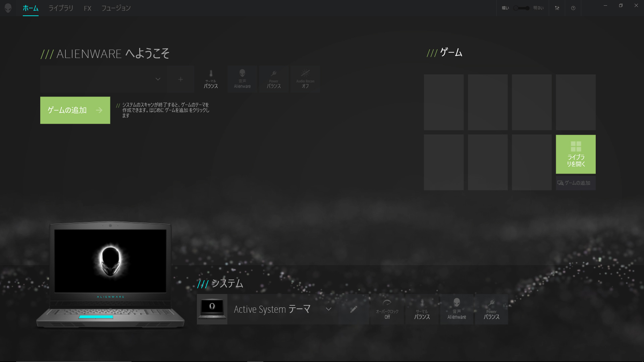This screenshot has width=644, height=362.
Task: Toggle the 暗い/明るい brightness switch
Action: click(x=522, y=8)
